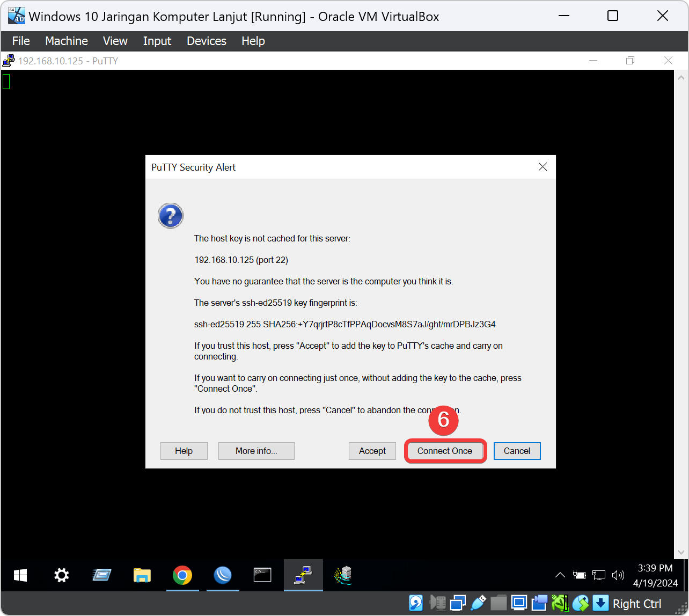689x616 pixels.
Task: Open the View menu
Action: (x=115, y=41)
